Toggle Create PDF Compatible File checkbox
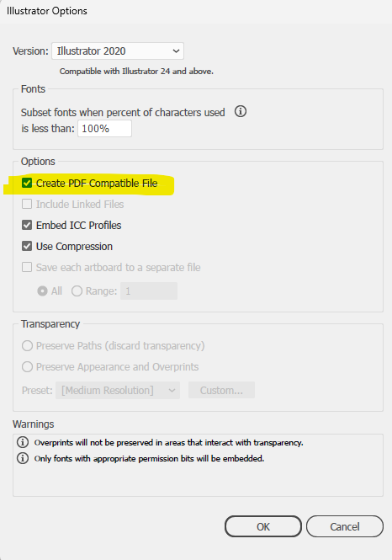392x560 pixels. [27, 183]
